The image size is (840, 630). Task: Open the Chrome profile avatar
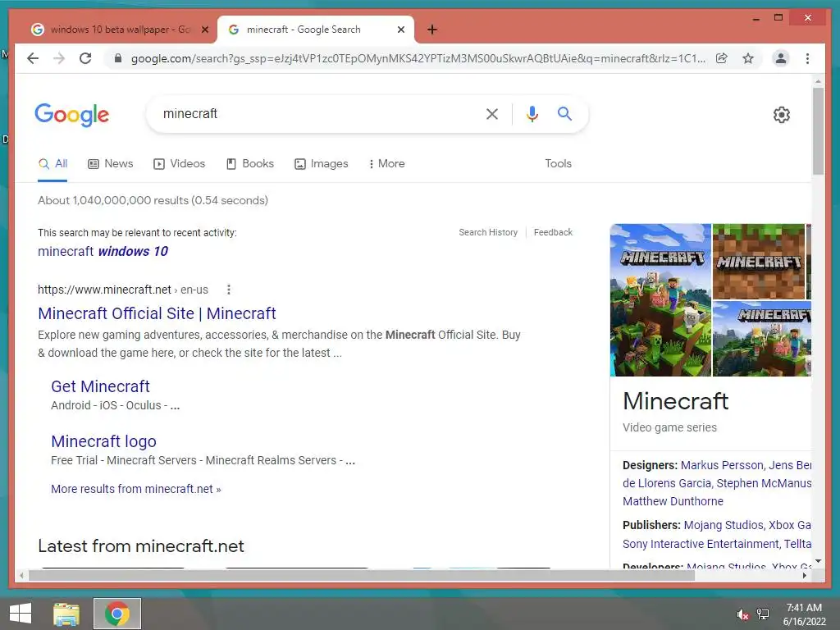[781, 58]
